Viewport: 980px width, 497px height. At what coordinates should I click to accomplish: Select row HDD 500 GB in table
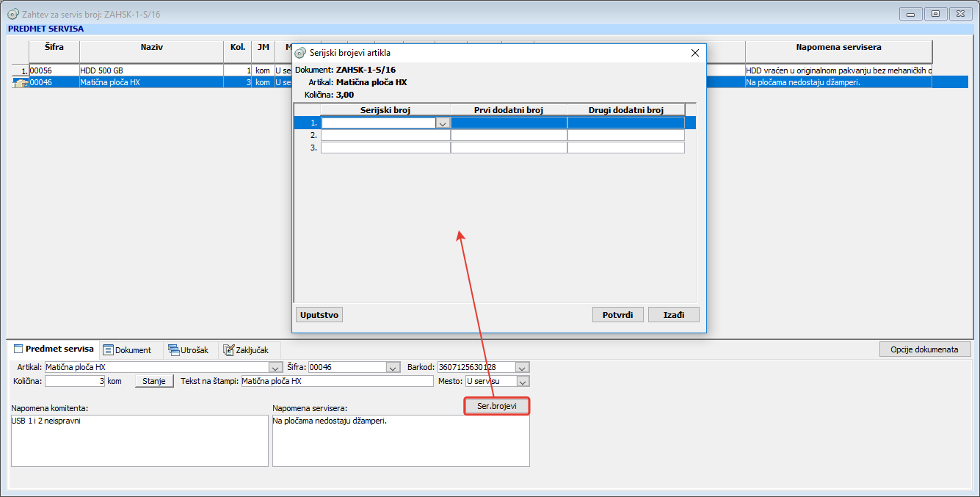tap(150, 70)
